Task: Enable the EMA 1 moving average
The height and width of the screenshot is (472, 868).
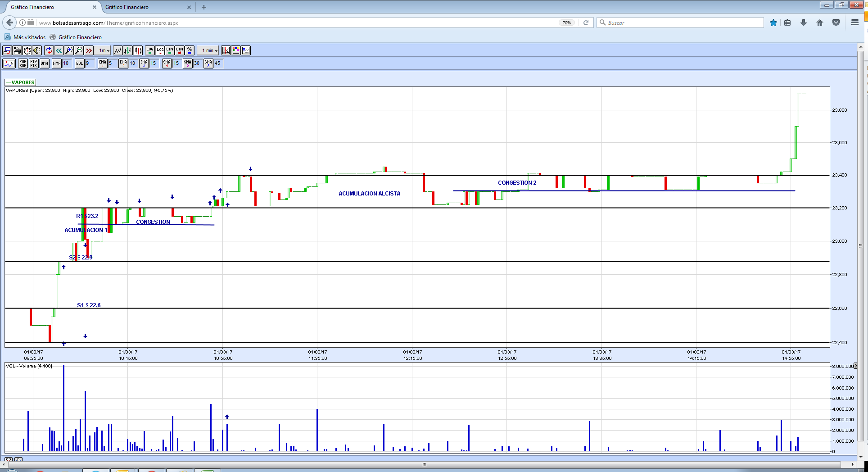Action: (x=103, y=64)
